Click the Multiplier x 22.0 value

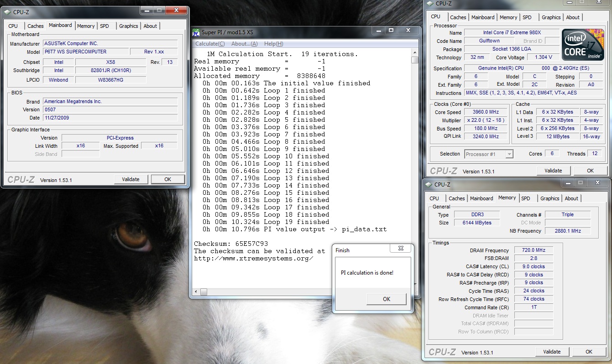486,120
